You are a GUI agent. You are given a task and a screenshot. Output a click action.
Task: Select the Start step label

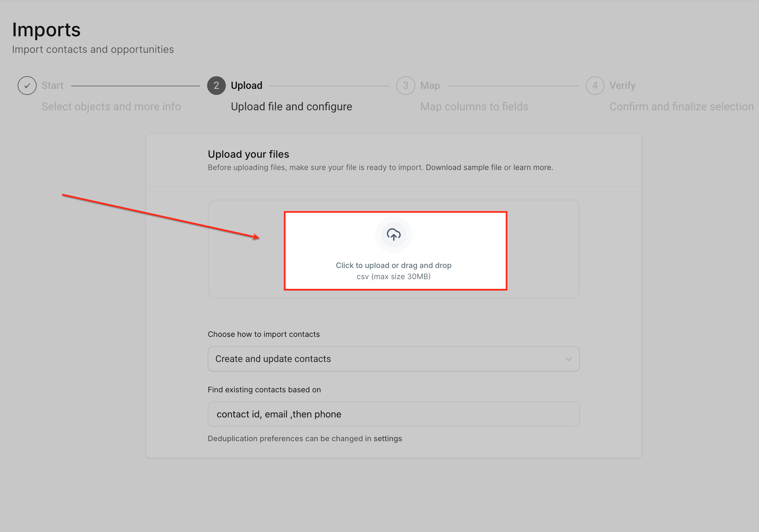tap(52, 86)
